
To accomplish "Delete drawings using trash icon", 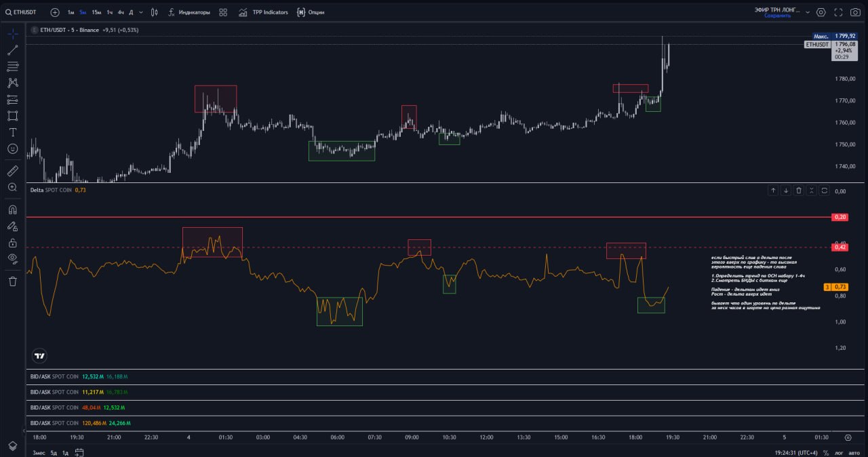I will pyautogui.click(x=12, y=281).
